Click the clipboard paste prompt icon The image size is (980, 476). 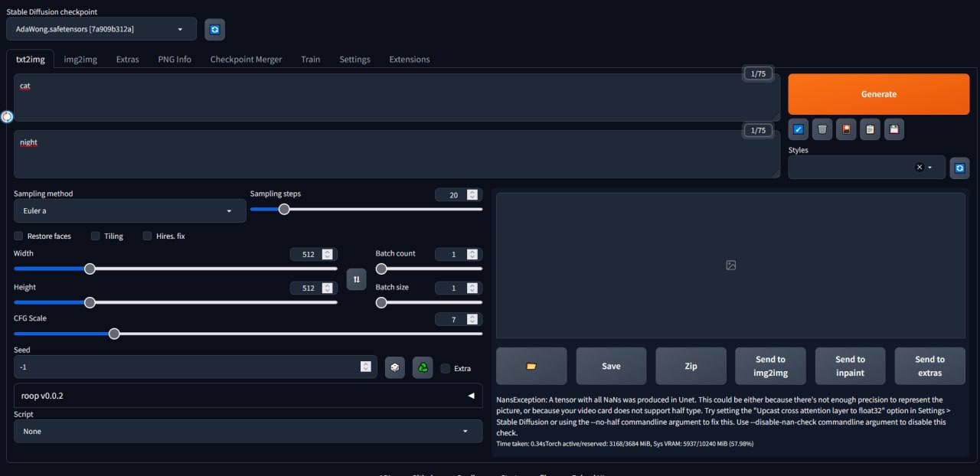coord(870,129)
